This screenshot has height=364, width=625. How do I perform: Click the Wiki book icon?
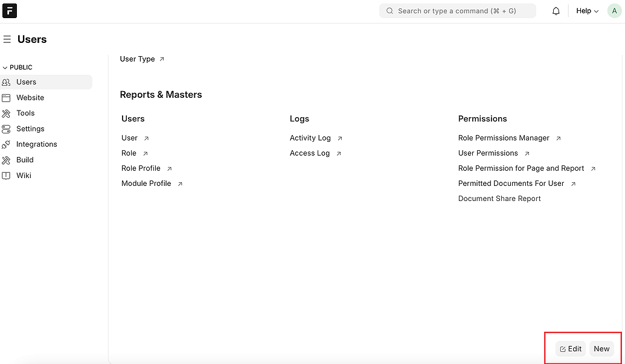click(x=6, y=176)
